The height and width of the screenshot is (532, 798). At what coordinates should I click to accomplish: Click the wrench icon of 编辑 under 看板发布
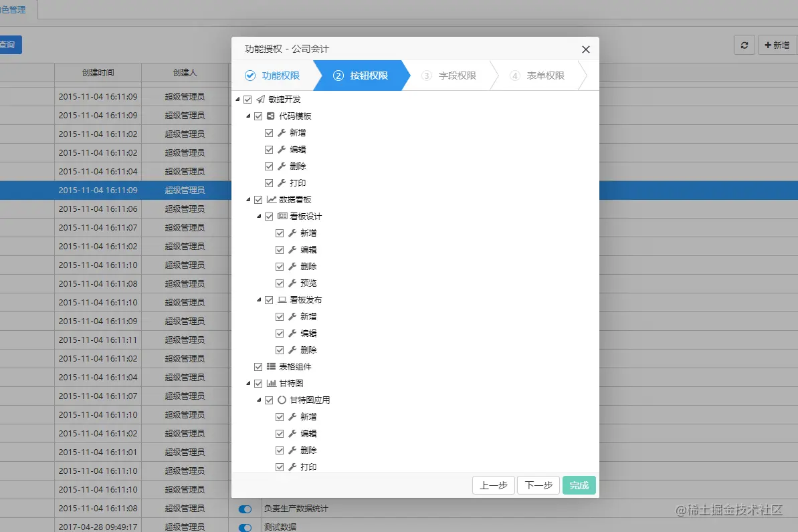pos(292,333)
